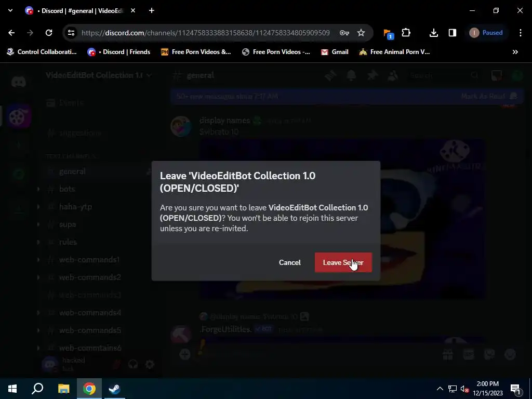Expand threads arrow beside haha-ytp channel

pyautogui.click(x=38, y=207)
